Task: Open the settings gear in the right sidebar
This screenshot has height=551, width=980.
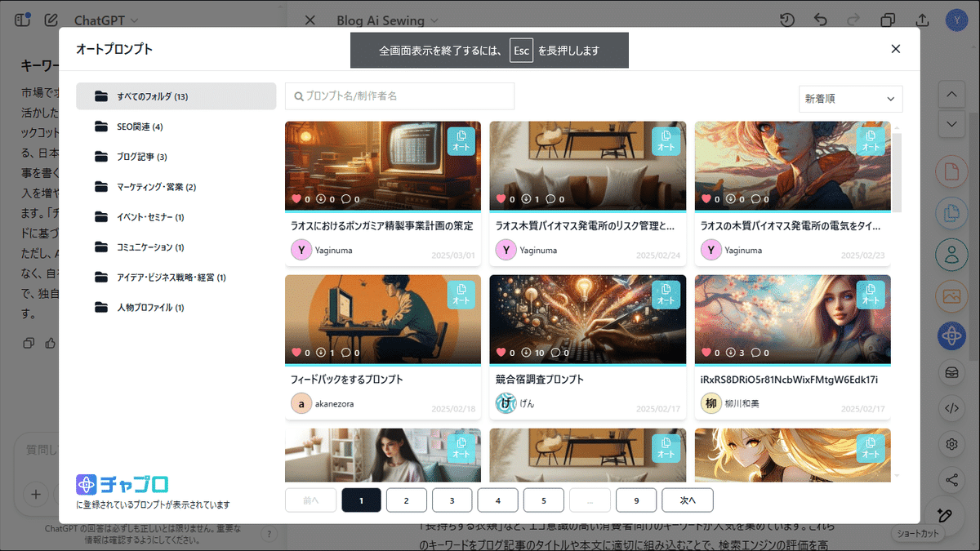Action: coord(951,444)
